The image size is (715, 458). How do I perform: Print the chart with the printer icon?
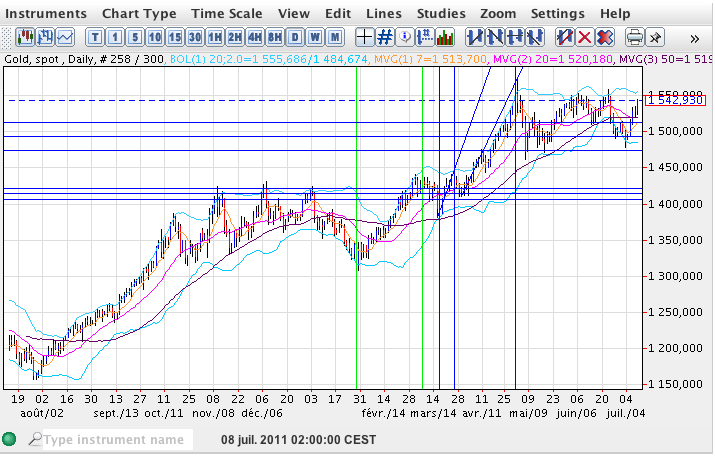click(x=635, y=37)
